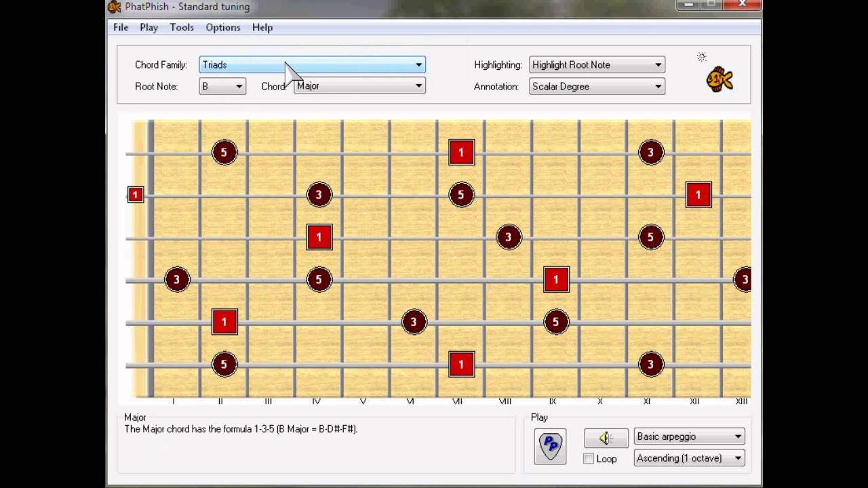
Task: Click the fret number label 'VIII'
Action: click(505, 401)
